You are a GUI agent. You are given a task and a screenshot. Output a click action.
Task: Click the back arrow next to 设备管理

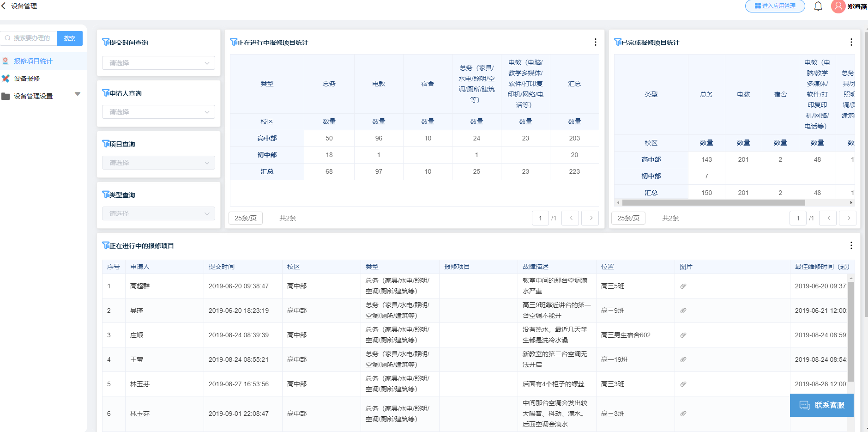coord(5,6)
